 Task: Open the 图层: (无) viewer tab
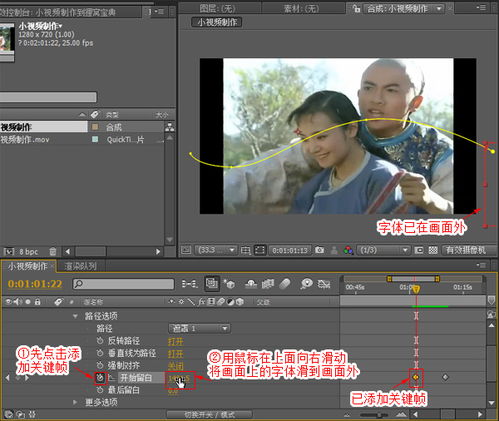pos(217,8)
